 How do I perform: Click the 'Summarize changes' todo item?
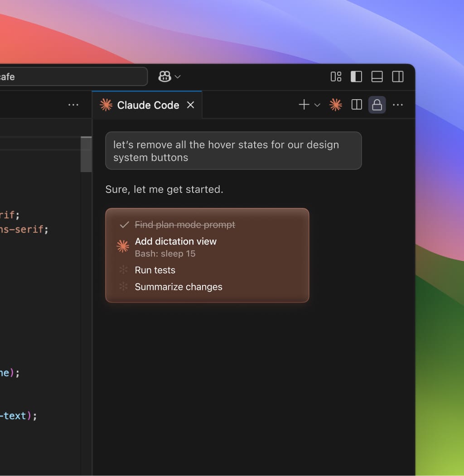(x=179, y=287)
